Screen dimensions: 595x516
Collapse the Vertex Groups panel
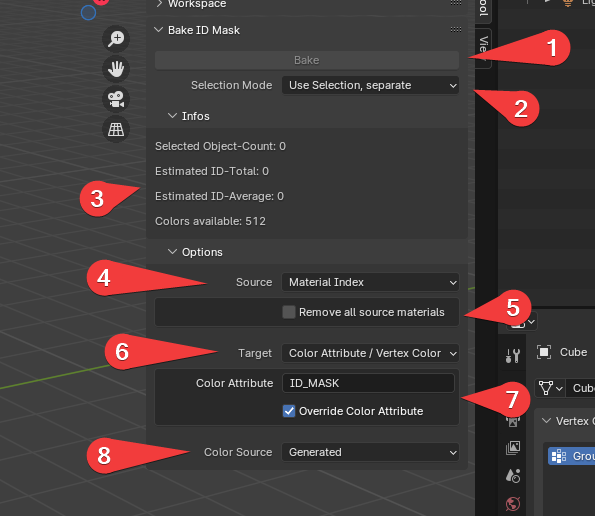coord(546,421)
